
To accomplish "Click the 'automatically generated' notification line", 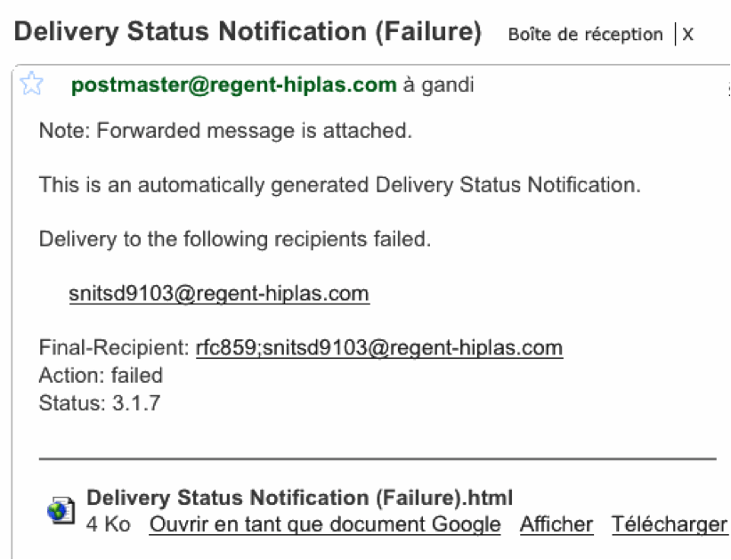I will 340,186.
